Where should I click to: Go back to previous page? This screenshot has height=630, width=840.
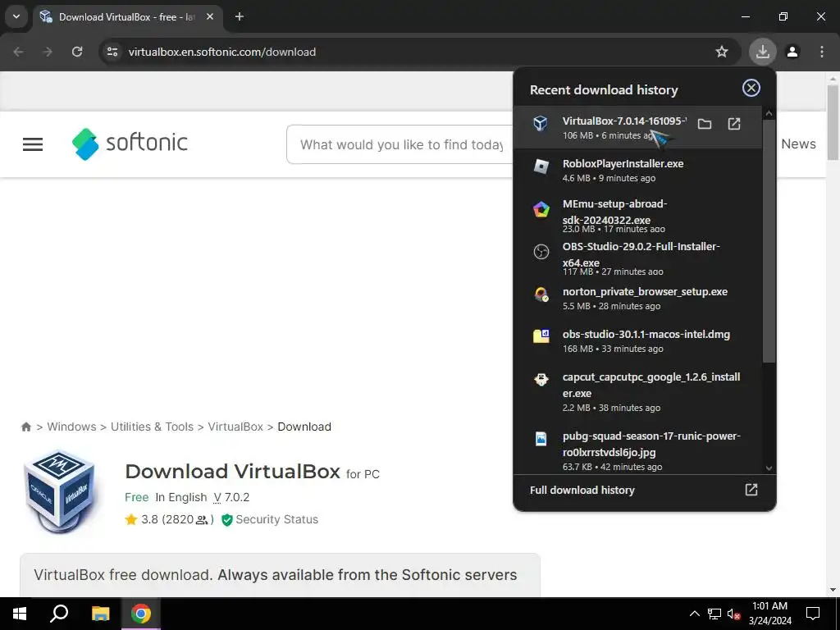click(18, 52)
